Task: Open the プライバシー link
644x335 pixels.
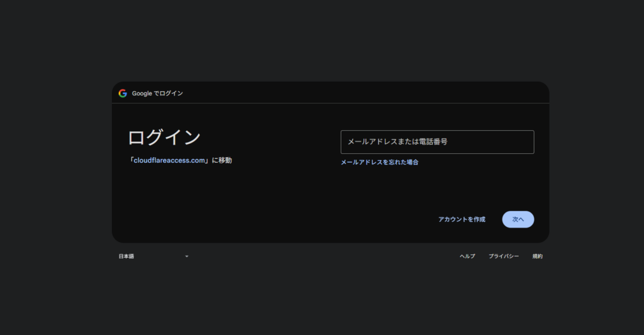Action: click(x=504, y=256)
